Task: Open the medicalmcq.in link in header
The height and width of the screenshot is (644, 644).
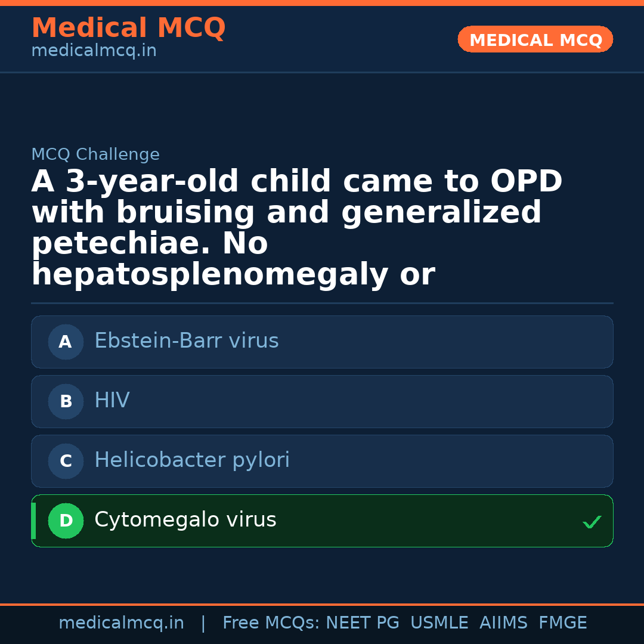Action: pos(94,51)
